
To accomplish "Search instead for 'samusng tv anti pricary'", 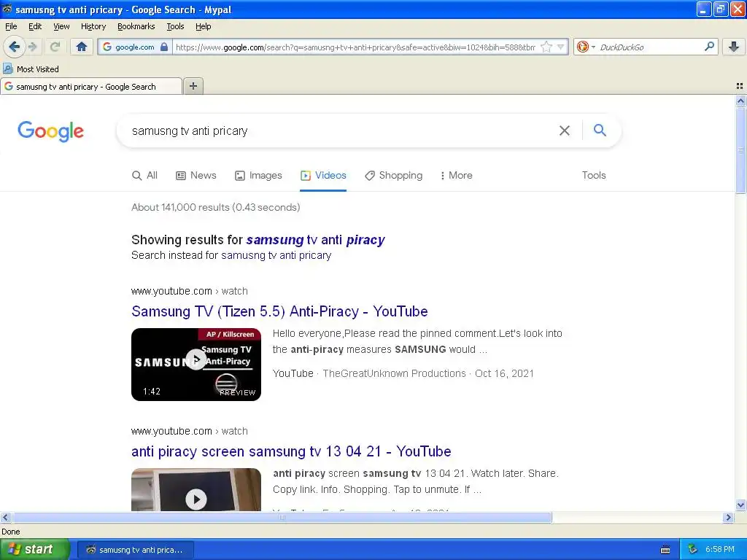I will coord(276,255).
